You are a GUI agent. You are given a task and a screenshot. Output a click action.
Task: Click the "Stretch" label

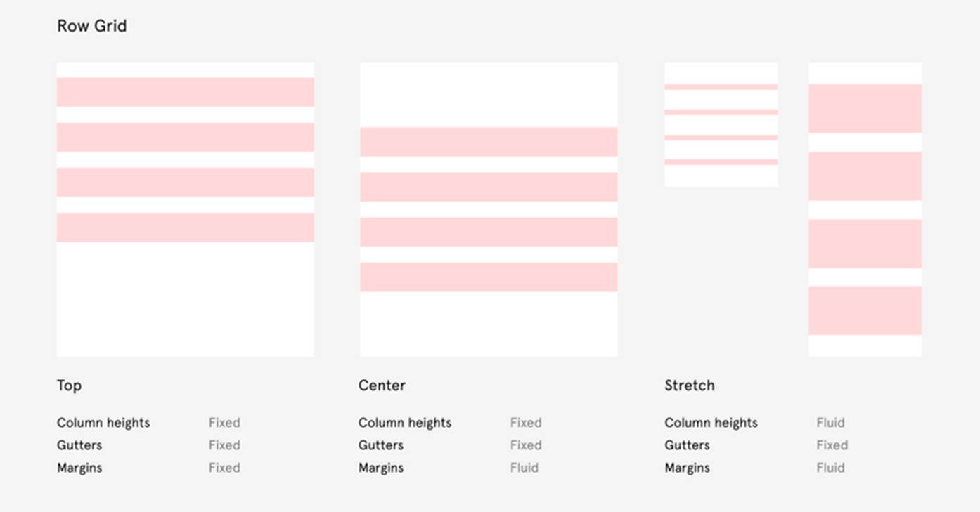tap(689, 386)
